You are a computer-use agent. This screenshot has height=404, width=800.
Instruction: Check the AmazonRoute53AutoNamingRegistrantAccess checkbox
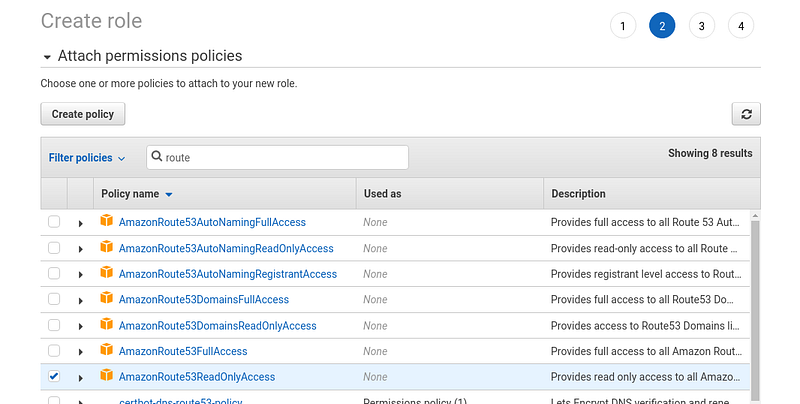(54, 273)
